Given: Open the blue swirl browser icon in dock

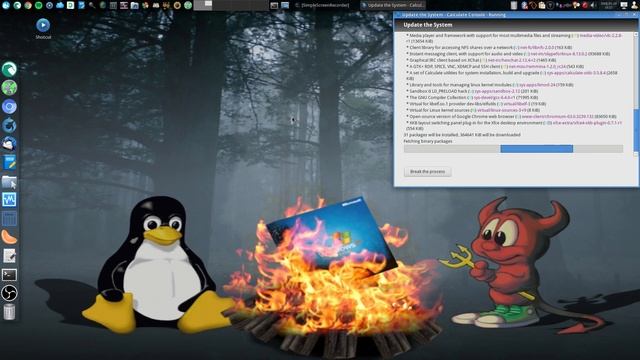Looking at the screenshot, I should (9, 125).
